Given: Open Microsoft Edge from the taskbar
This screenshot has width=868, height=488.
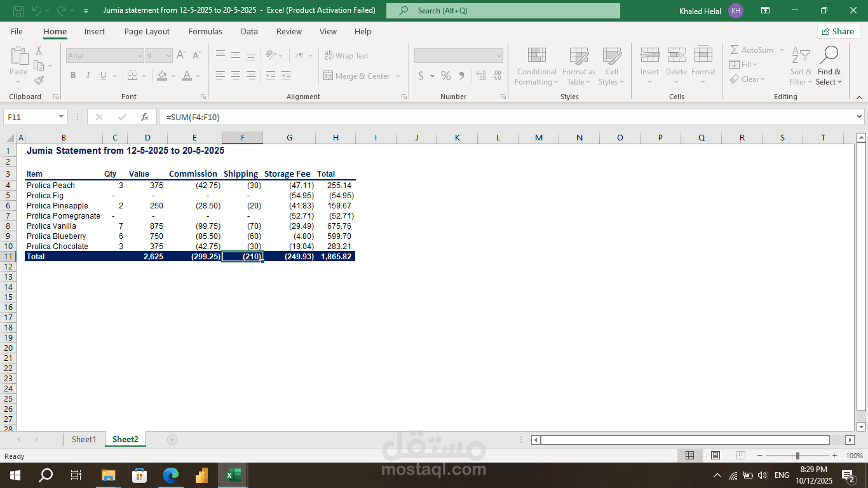Looking at the screenshot, I should pos(171,475).
